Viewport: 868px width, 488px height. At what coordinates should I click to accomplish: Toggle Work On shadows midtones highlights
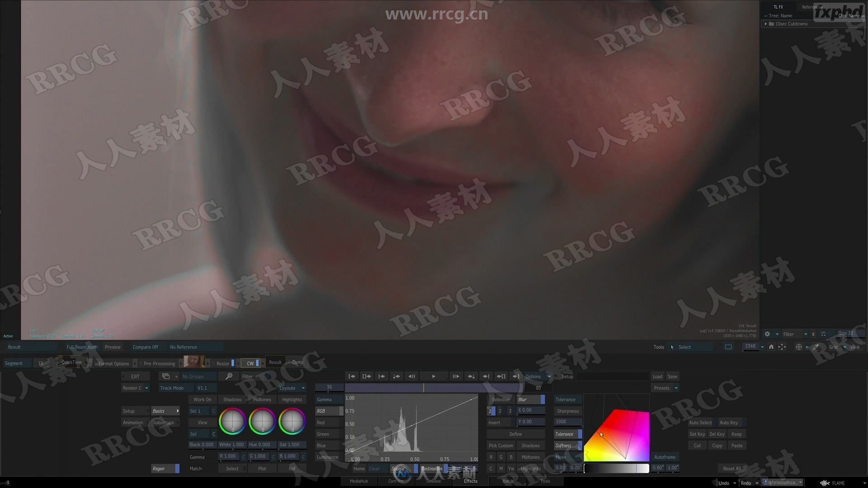[x=202, y=399]
